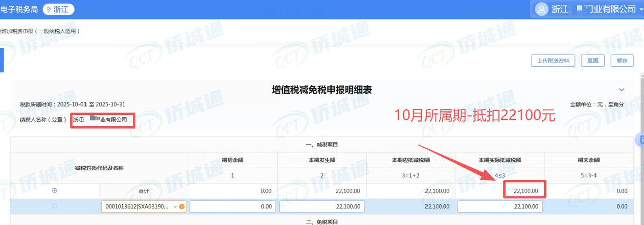Click the 上传附送资料 button
This screenshot has width=644, height=225.
pos(553,61)
